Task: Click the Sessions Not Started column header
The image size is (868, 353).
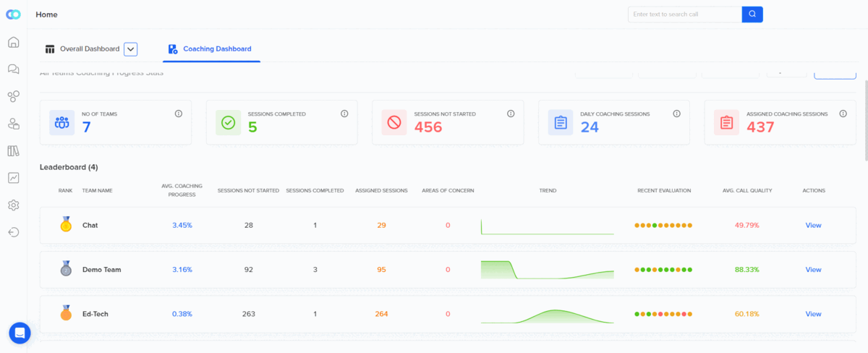Action: (248, 191)
